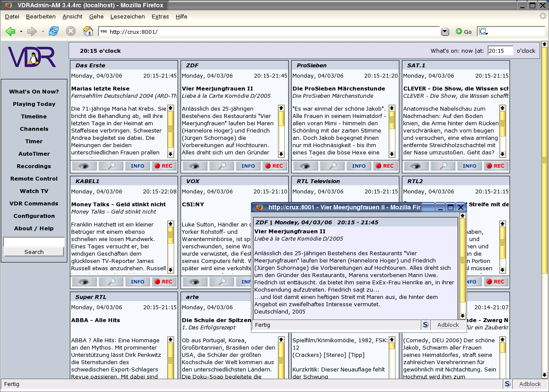Click the magnifier icon under KABEL1
The width and height of the screenshot is (549, 392).
pyautogui.click(x=111, y=282)
